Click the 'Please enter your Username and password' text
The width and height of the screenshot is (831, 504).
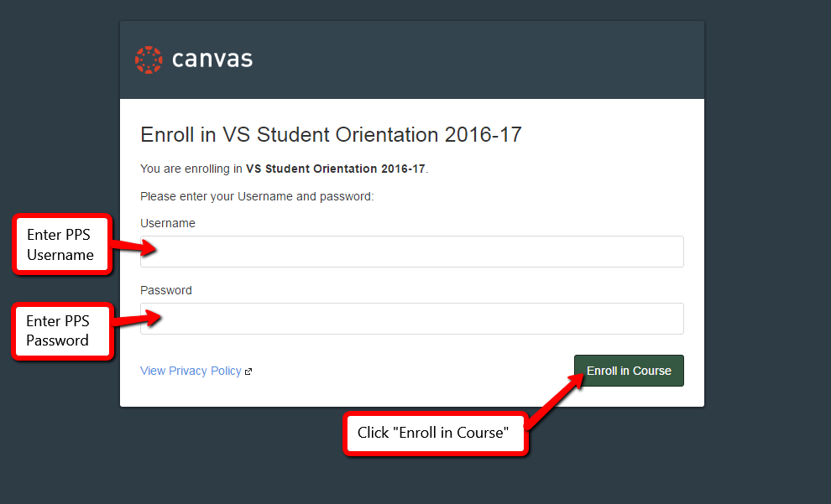(257, 196)
